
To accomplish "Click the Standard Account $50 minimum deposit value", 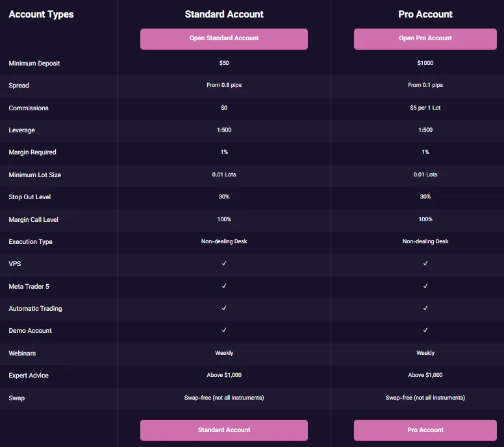I will point(224,64).
